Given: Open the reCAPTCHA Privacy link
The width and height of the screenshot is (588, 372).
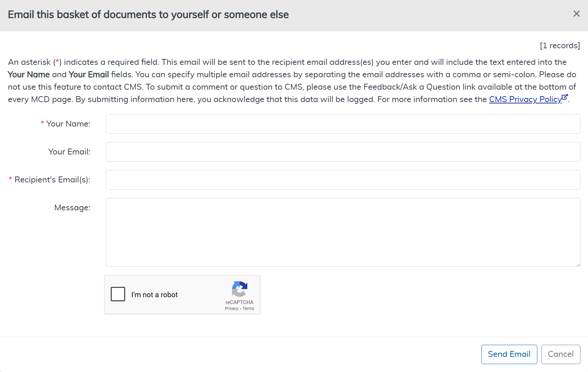Looking at the screenshot, I should tap(231, 309).
